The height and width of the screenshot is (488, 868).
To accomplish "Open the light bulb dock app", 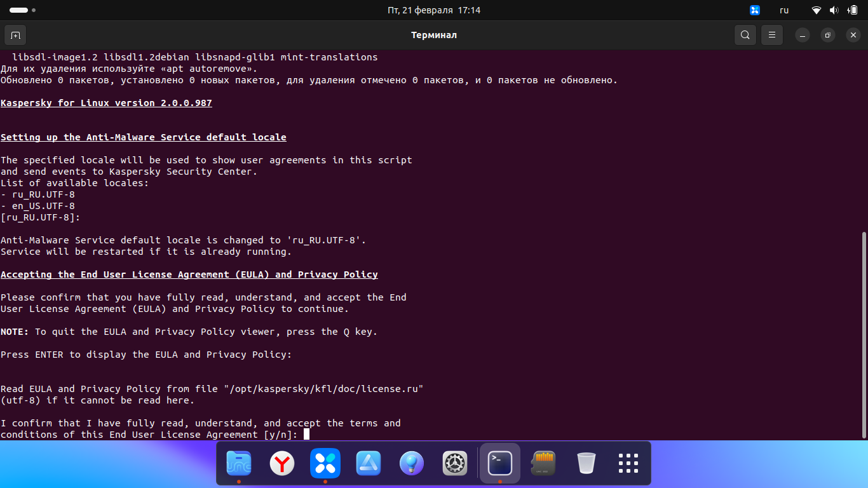I will coord(412,463).
